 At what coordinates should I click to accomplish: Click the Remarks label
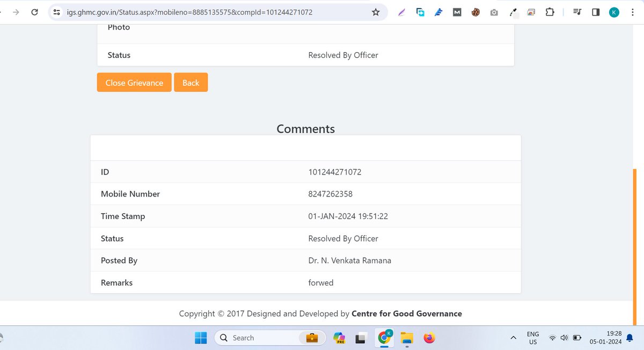pyautogui.click(x=116, y=282)
